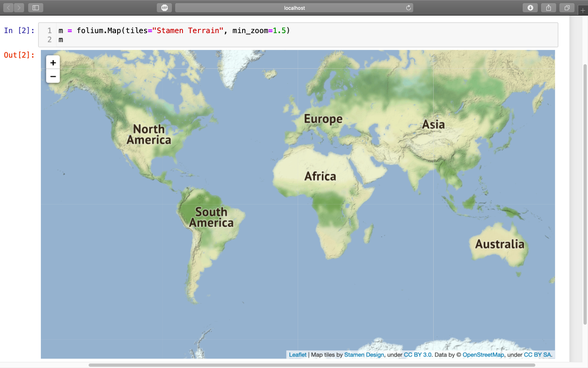The height and width of the screenshot is (368, 588).
Task: Select the In [2] cell prompt
Action: tap(19, 31)
